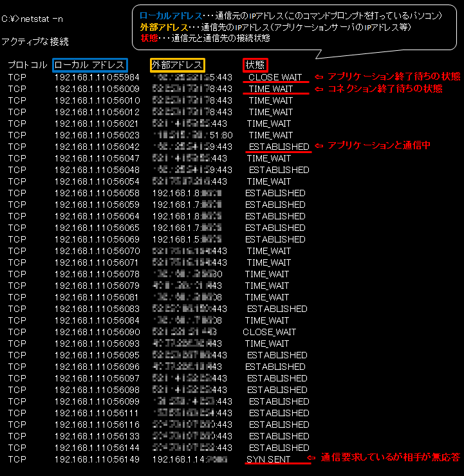Click ESTABLISHED state in the 56116 row

click(279, 425)
